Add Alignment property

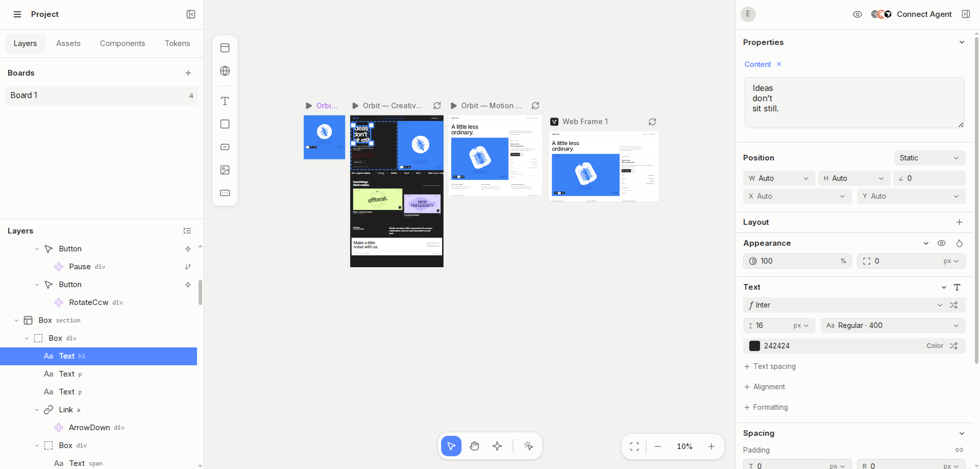[x=765, y=387]
